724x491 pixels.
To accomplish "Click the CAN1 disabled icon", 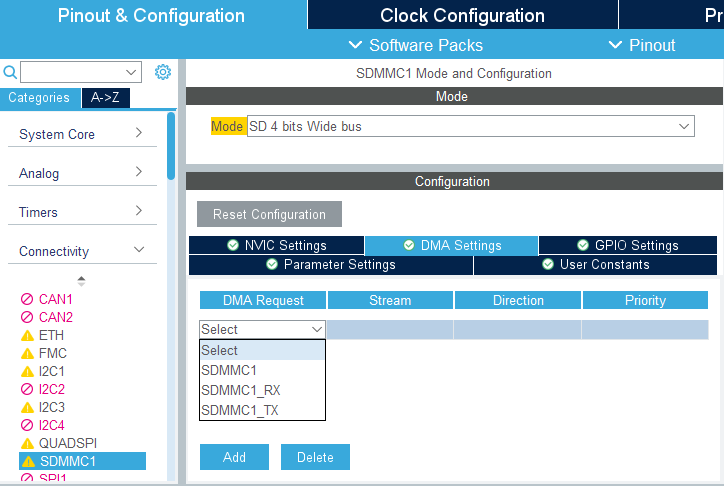I will pyautogui.click(x=27, y=299).
